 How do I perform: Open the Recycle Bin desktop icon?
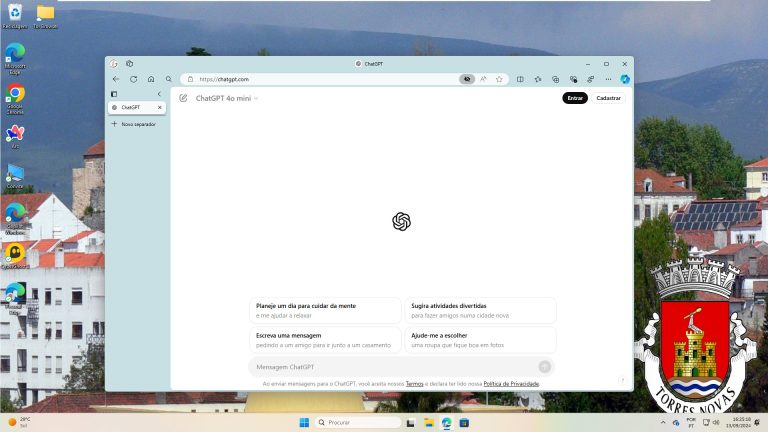15,16
